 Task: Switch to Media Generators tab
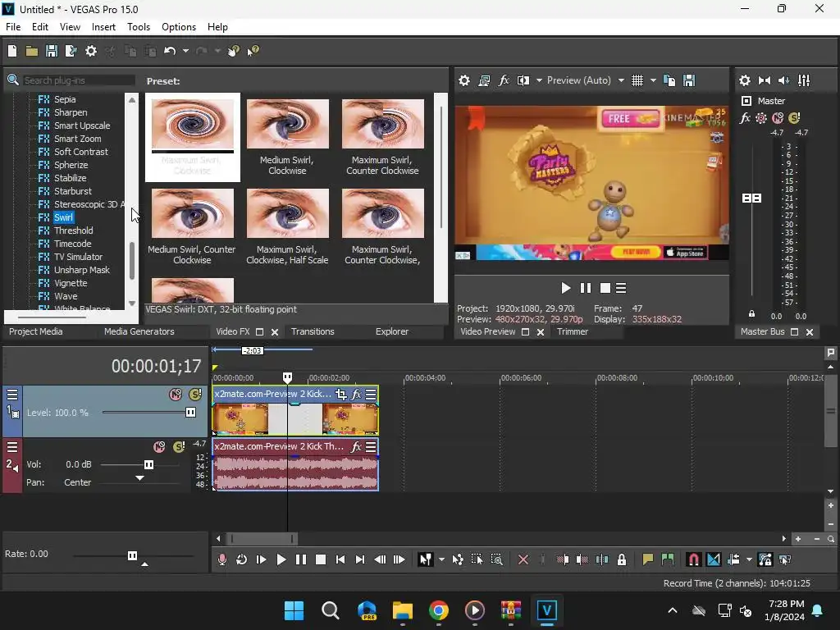coord(139,331)
